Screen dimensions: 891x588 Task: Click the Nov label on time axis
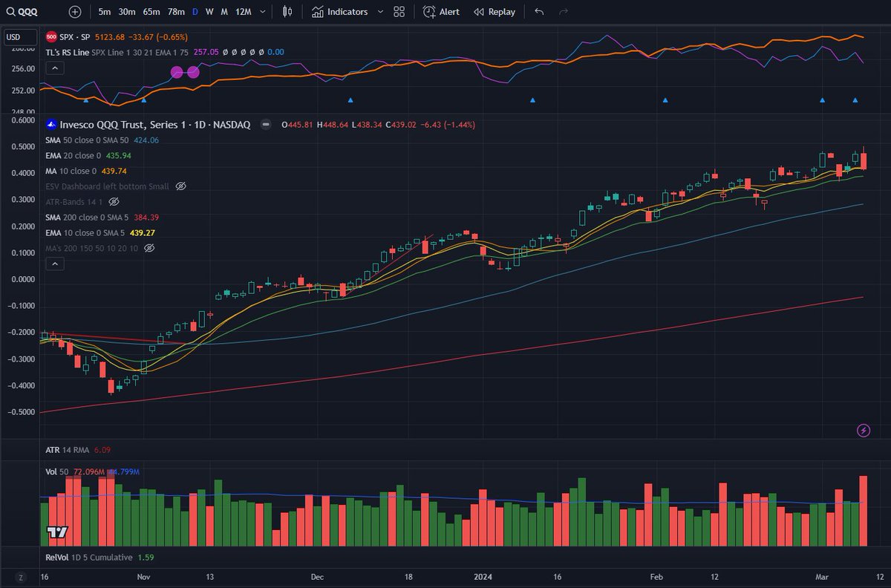point(144,577)
